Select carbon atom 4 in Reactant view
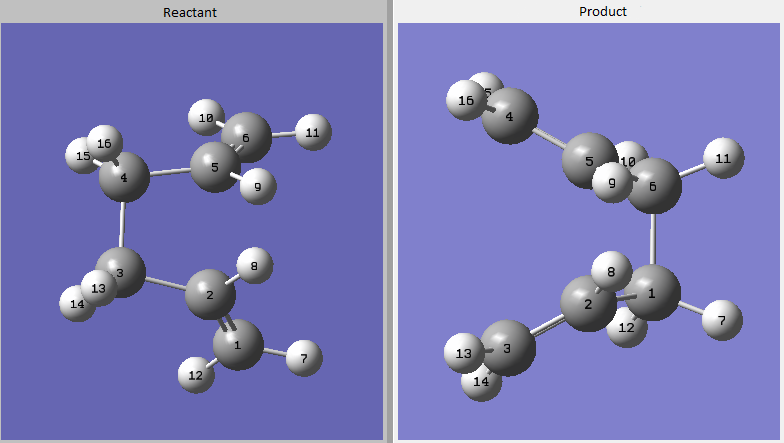Screen dimensions: 784x443 pos(124,177)
